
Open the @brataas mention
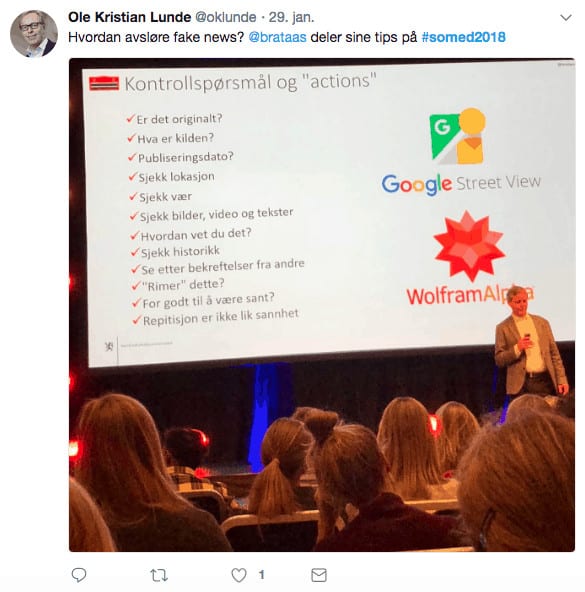tap(278, 37)
